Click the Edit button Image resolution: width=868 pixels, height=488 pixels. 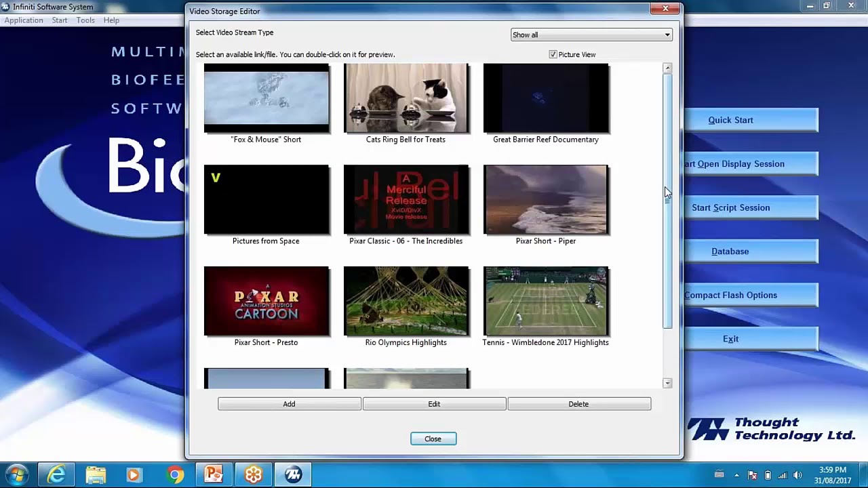(x=434, y=404)
